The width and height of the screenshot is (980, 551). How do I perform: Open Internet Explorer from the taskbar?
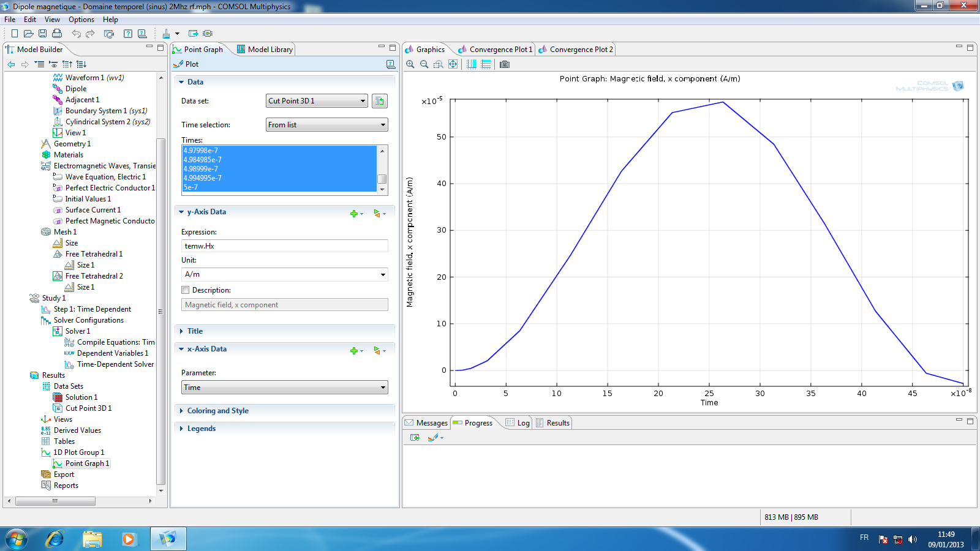pyautogui.click(x=55, y=539)
